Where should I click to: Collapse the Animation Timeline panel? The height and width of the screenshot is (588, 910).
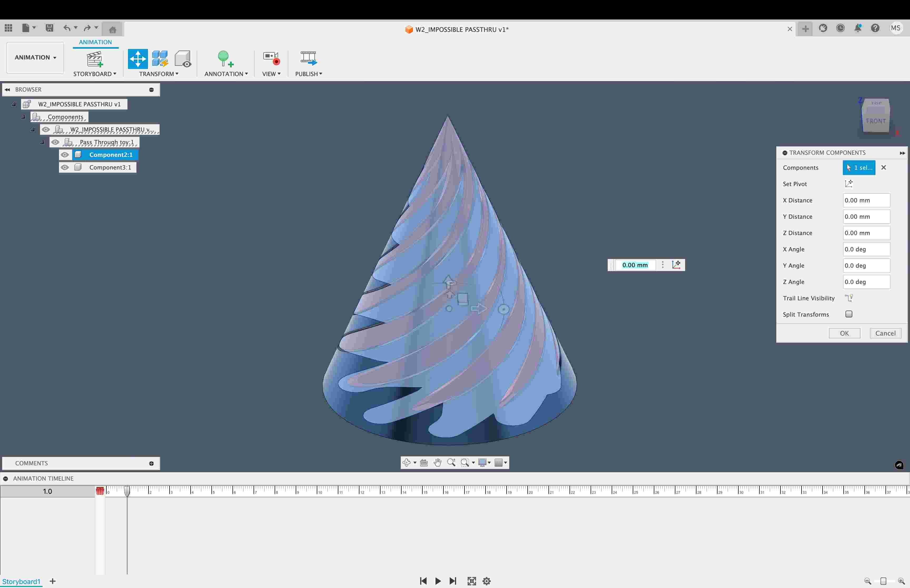coord(5,479)
